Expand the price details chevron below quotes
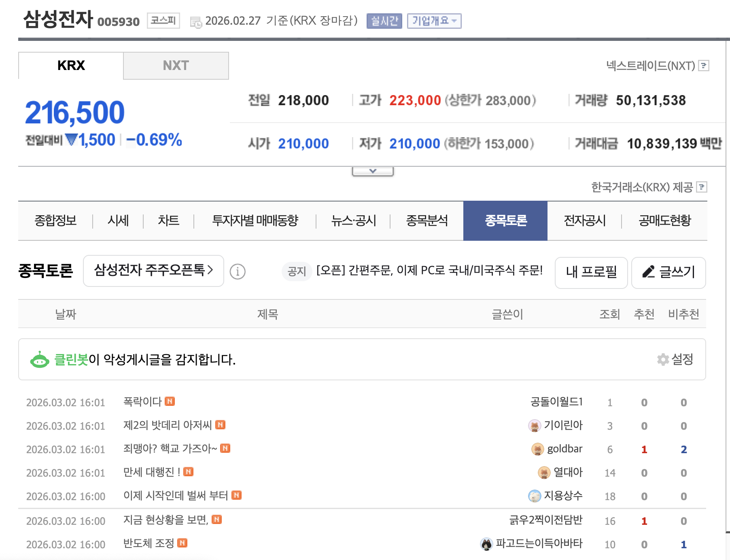The height and width of the screenshot is (560, 730). click(373, 170)
